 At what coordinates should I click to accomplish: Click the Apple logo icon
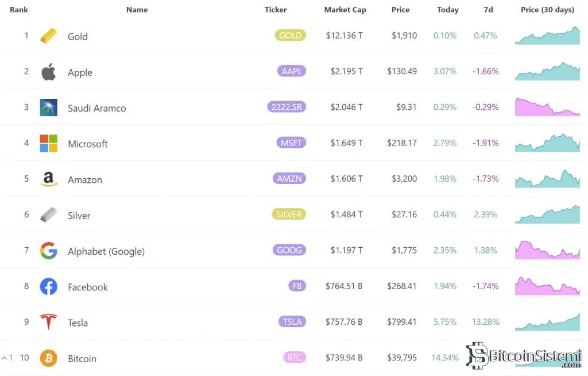click(x=49, y=72)
